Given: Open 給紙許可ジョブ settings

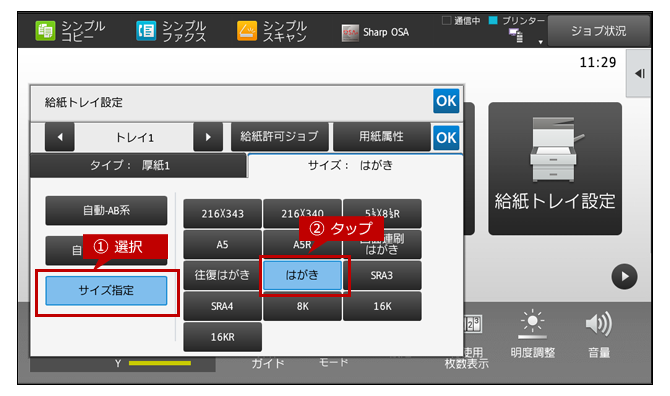Looking at the screenshot, I should [x=279, y=137].
